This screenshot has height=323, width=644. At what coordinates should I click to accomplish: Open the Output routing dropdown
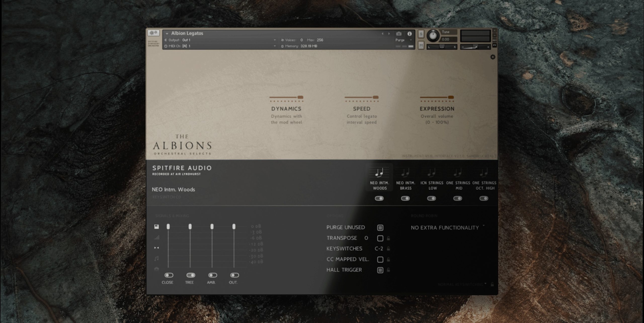tap(274, 40)
